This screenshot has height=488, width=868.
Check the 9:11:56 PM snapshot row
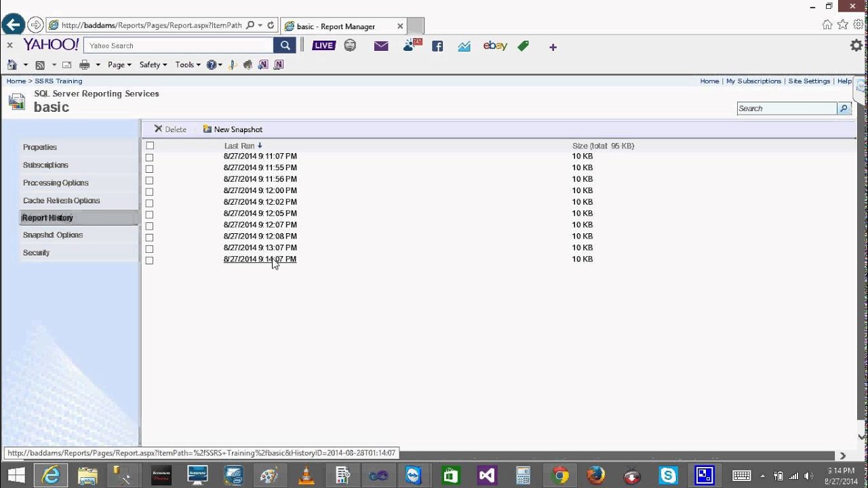pos(149,180)
